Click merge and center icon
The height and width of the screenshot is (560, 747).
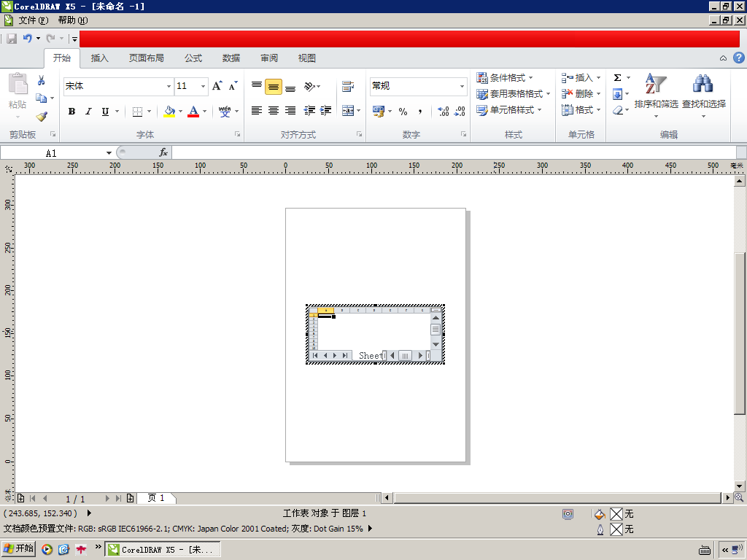point(348,111)
